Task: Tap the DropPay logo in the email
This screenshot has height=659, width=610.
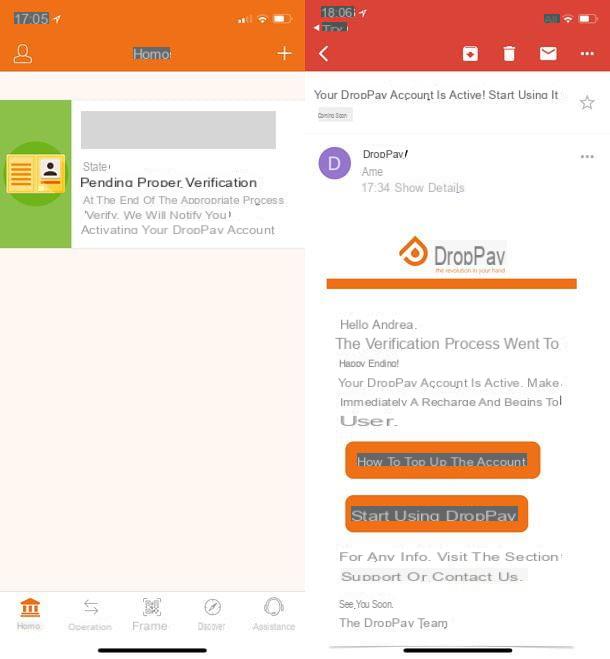Action: 452,256
